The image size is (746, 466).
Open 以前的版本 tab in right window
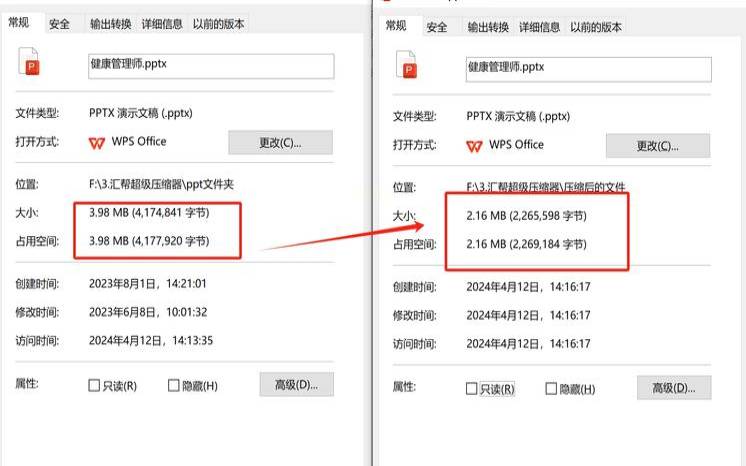596,27
